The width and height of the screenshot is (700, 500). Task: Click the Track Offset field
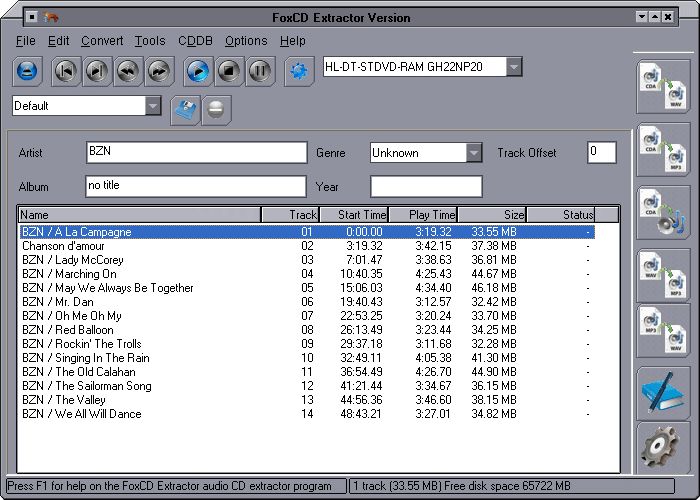pos(602,152)
